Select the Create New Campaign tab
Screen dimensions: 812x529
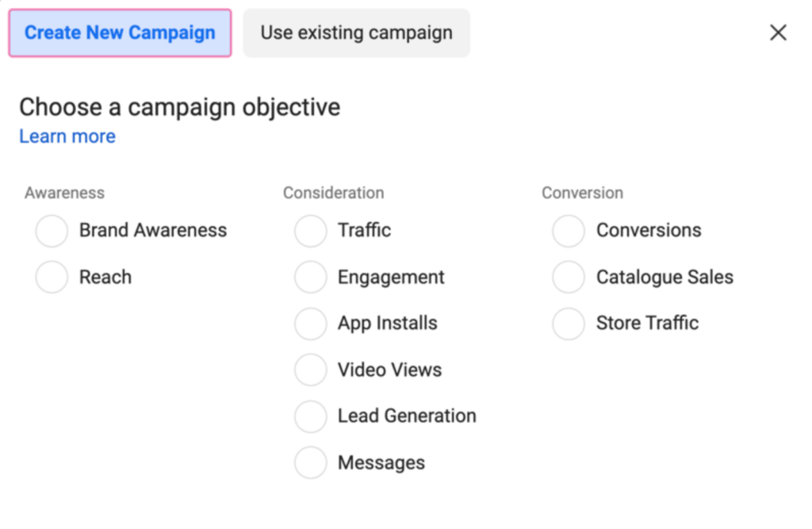pyautogui.click(x=119, y=33)
